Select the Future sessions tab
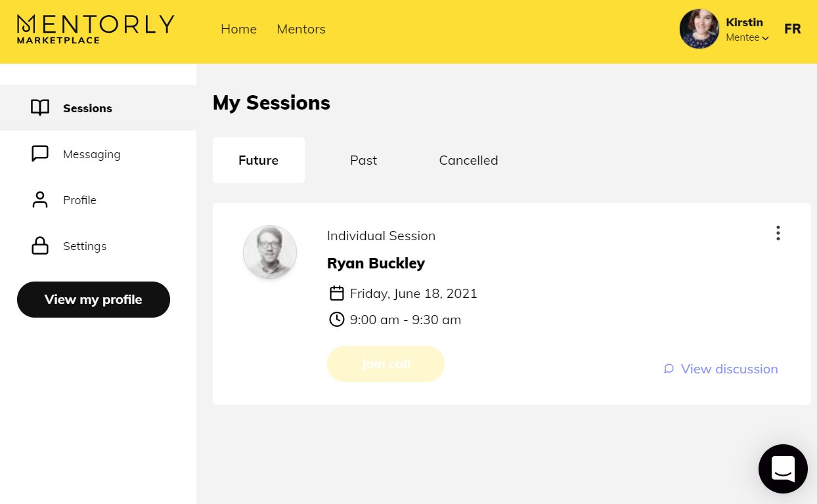 pyautogui.click(x=258, y=160)
